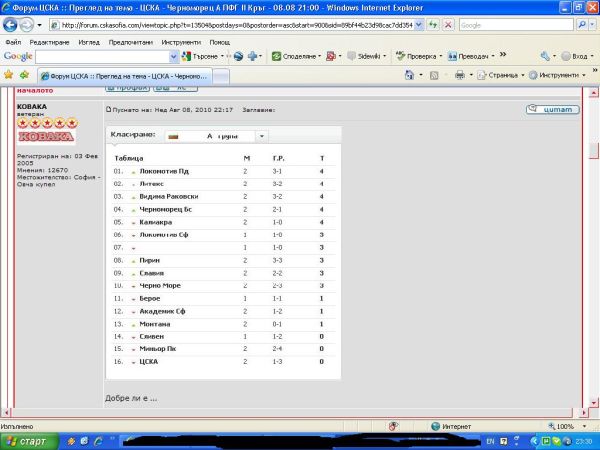Viewport: 600px width, 450px height.
Task: Open recent pages dropdown beside Forward button
Action: [x=39, y=26]
